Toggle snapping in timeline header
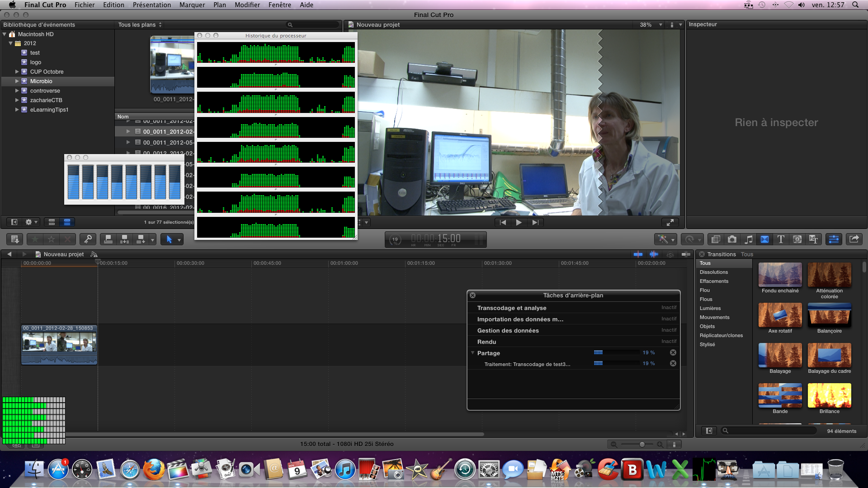868x488 pixels. point(686,254)
